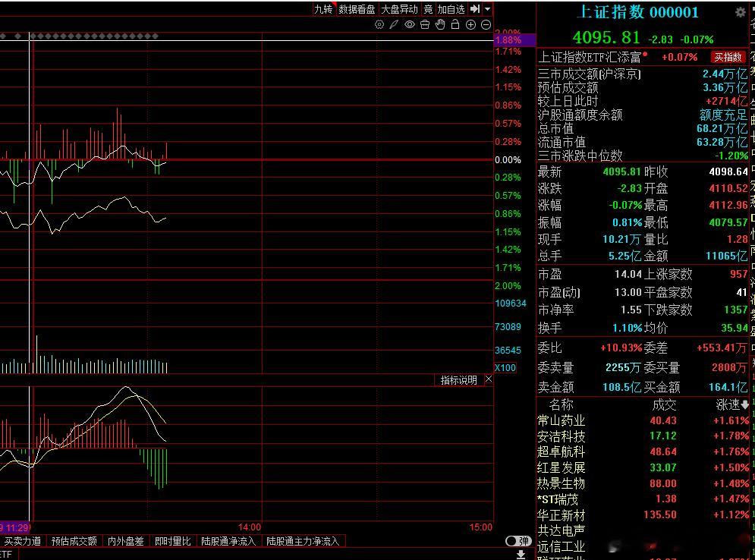Select 红星发展 stock row
Screen dimensions: 755x560
(x=643, y=467)
